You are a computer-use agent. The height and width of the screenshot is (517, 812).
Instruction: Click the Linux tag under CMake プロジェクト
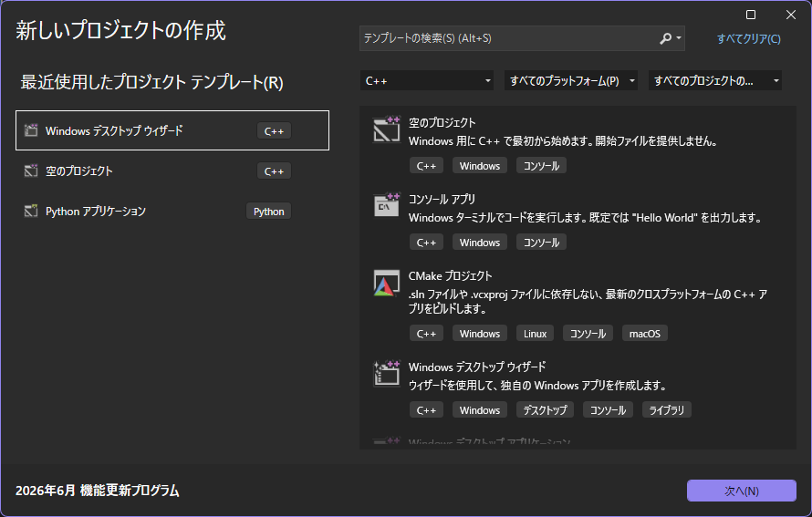tap(535, 334)
